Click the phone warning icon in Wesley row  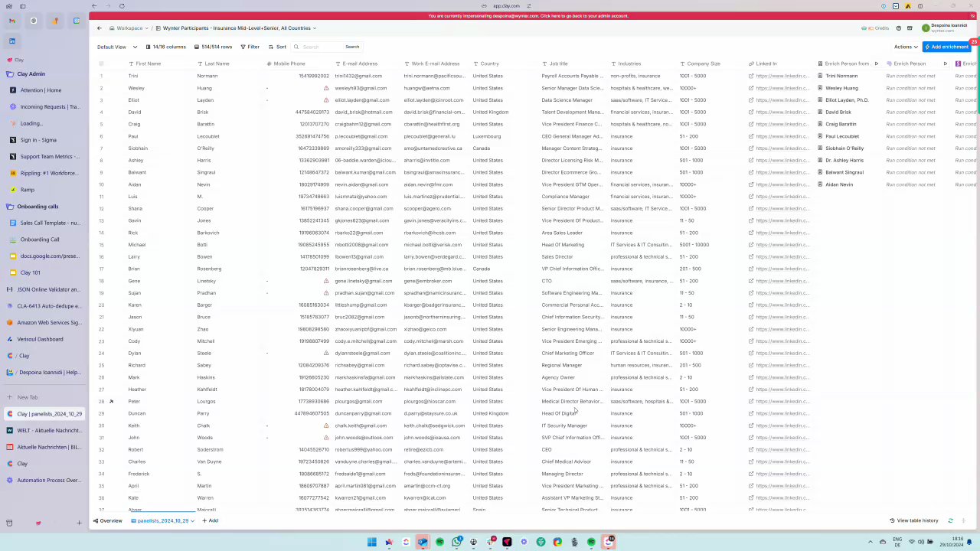[x=326, y=88]
